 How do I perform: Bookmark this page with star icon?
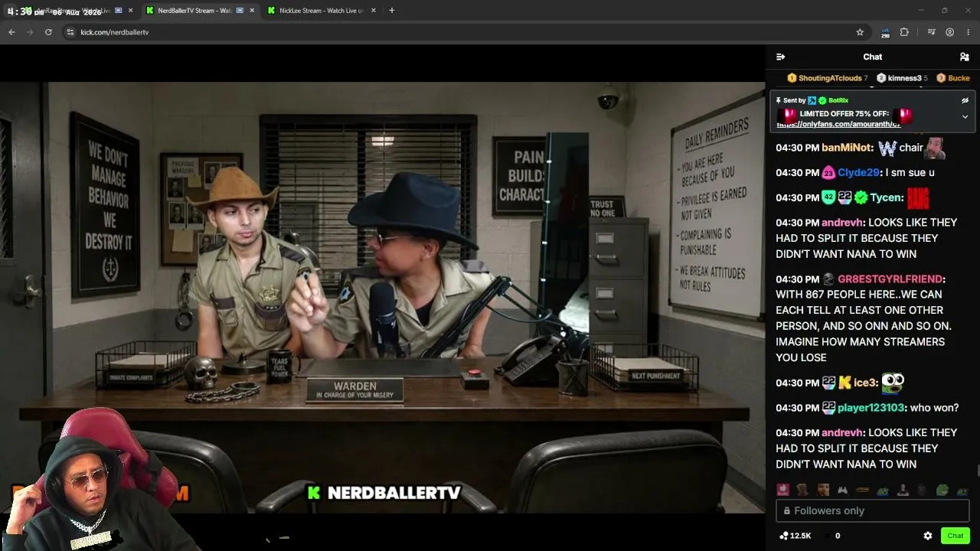[860, 32]
